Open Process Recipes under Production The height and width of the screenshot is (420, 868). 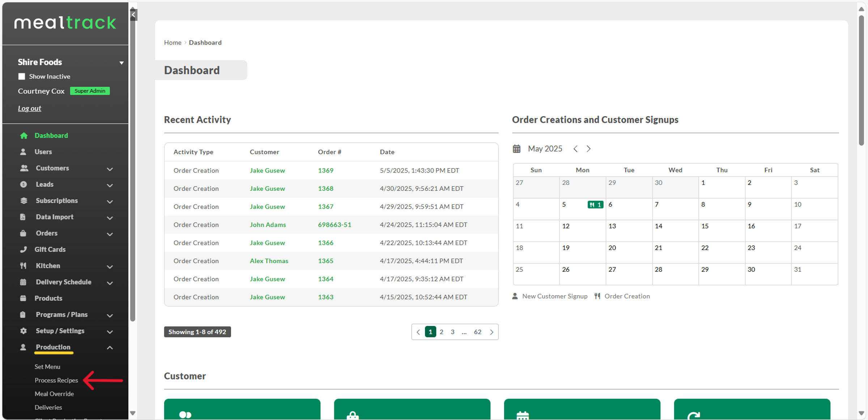56,380
